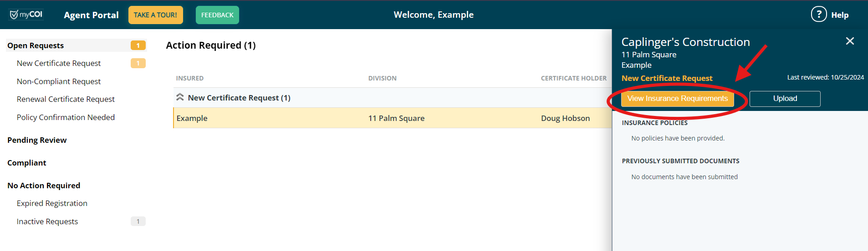This screenshot has width=868, height=251.
Task: Click View Insurance Requirements button
Action: coord(677,99)
